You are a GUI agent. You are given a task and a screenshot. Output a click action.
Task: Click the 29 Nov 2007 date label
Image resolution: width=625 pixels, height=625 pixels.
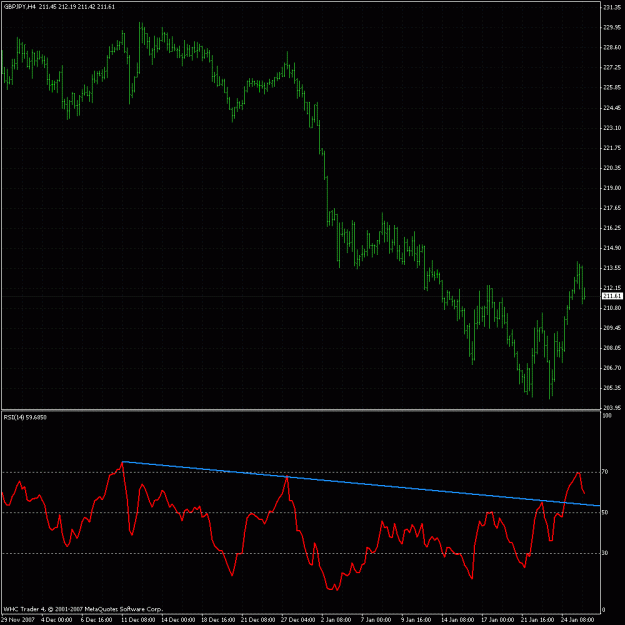pos(17,620)
